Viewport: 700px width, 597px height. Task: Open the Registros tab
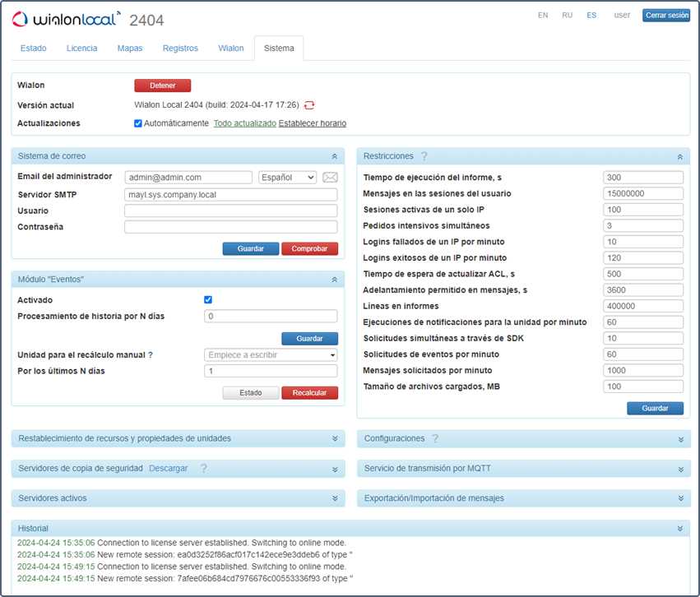tap(180, 49)
